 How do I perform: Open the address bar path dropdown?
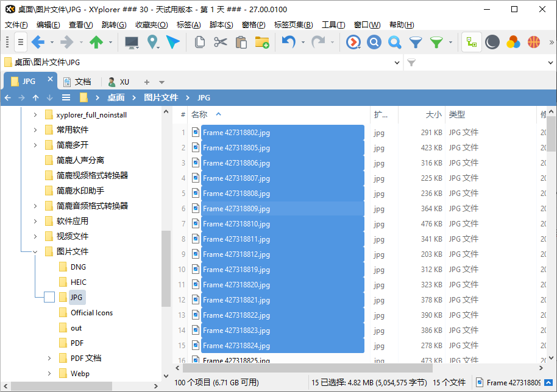click(x=396, y=63)
